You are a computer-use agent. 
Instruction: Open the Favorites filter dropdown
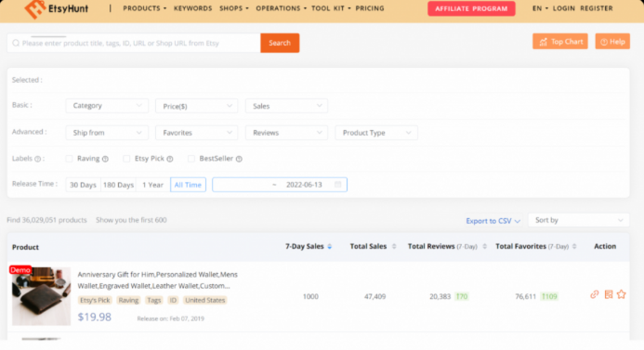[196, 133]
